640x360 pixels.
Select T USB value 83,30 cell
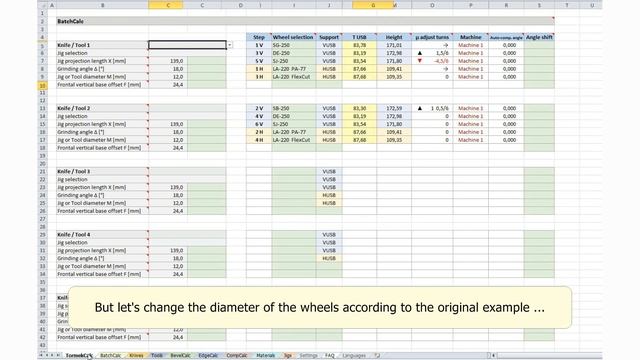[360, 108]
